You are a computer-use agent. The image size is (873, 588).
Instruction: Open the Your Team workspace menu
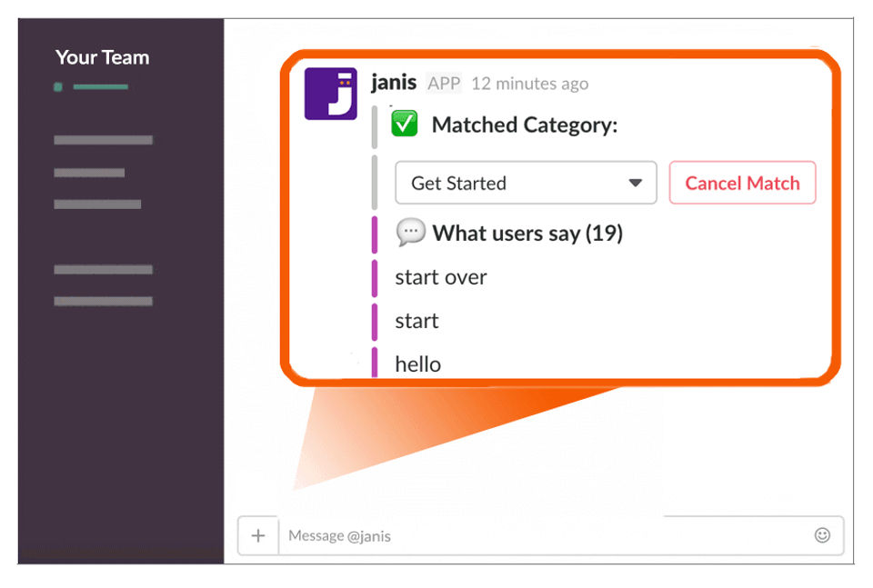click(x=103, y=57)
